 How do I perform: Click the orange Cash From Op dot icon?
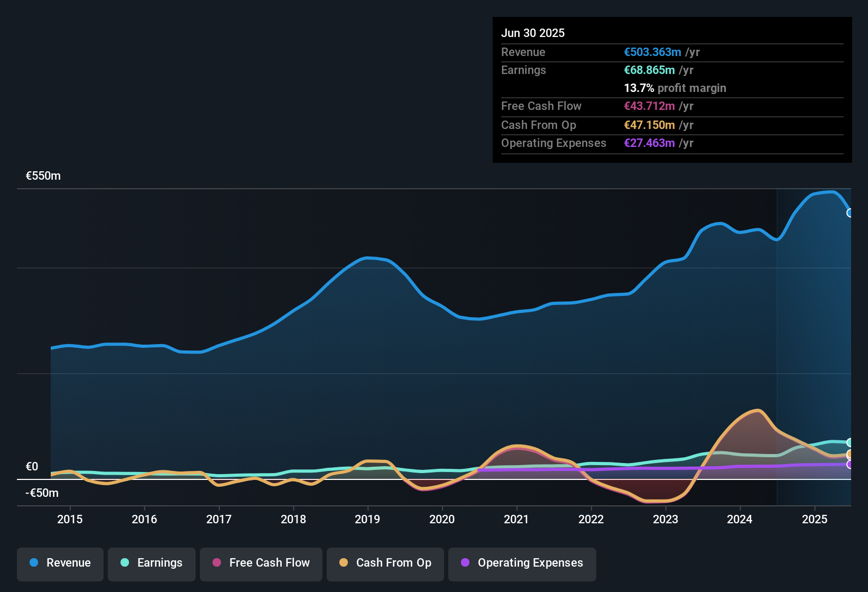pos(344,563)
